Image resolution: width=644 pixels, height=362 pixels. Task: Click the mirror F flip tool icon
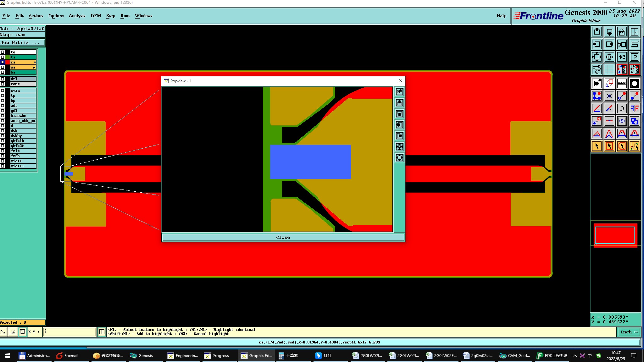pyautogui.click(x=634, y=108)
